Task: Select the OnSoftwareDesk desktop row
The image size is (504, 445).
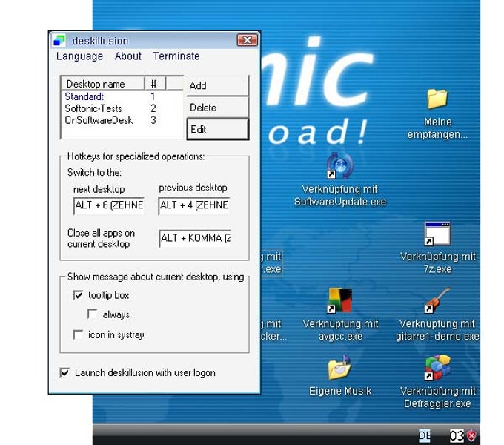Action: 122,120
